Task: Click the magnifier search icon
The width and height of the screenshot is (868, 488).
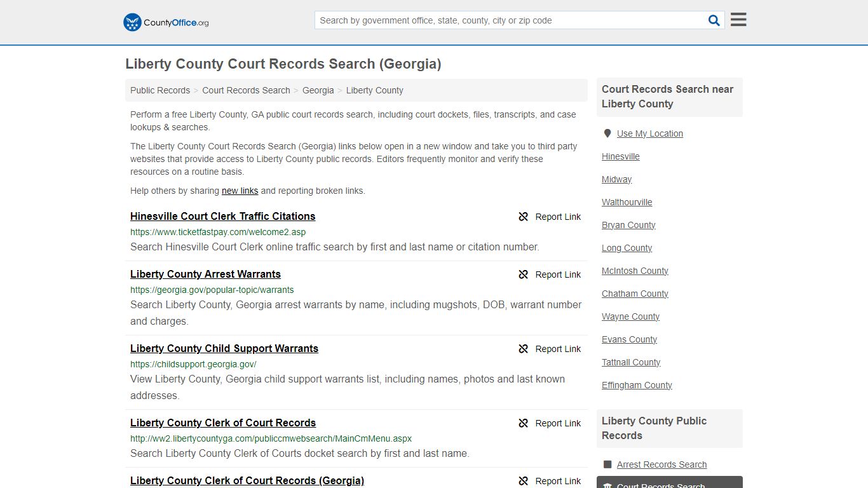Action: pos(714,20)
